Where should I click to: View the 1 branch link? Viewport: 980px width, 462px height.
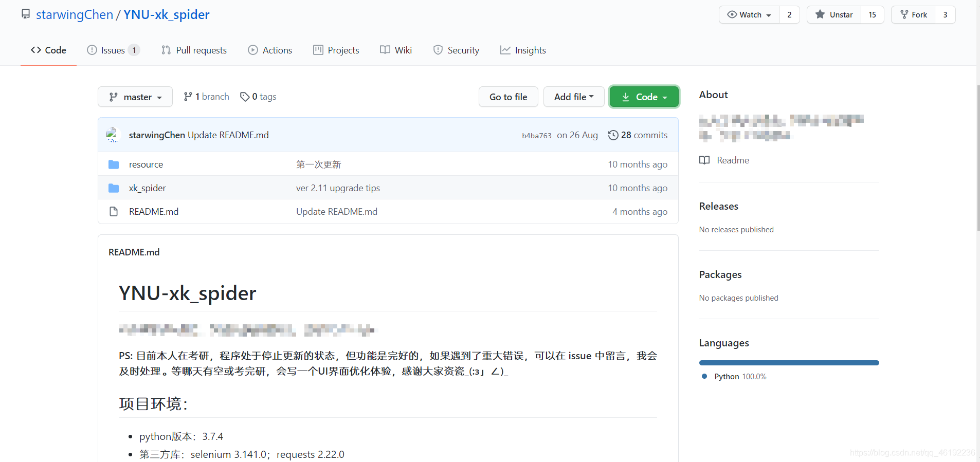tap(206, 97)
